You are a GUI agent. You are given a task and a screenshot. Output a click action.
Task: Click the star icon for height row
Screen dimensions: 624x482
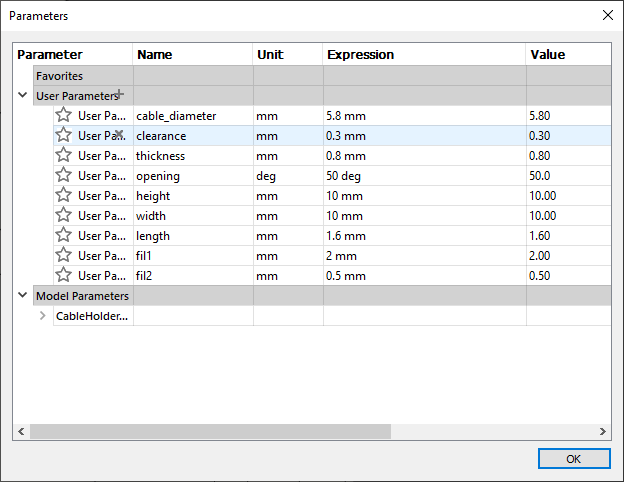click(x=63, y=195)
